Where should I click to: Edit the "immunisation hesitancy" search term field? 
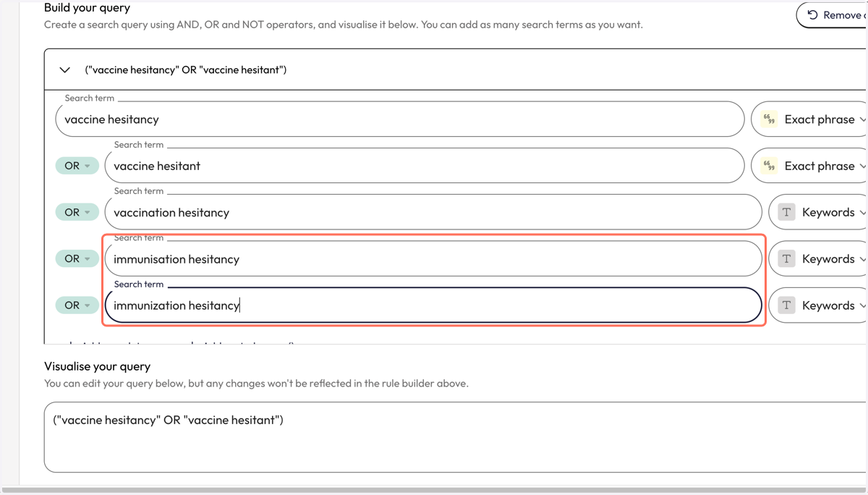pyautogui.click(x=433, y=259)
